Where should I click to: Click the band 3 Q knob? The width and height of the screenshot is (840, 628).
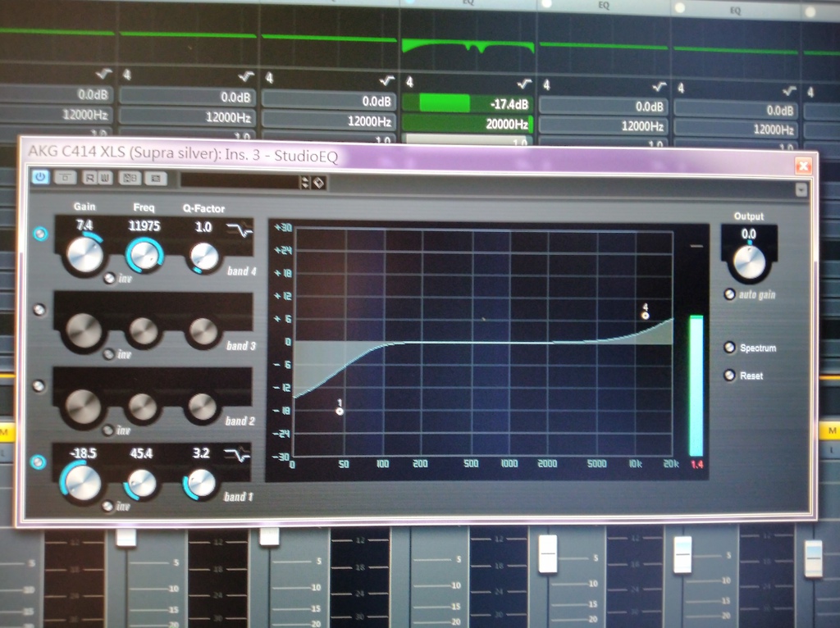[x=203, y=331]
